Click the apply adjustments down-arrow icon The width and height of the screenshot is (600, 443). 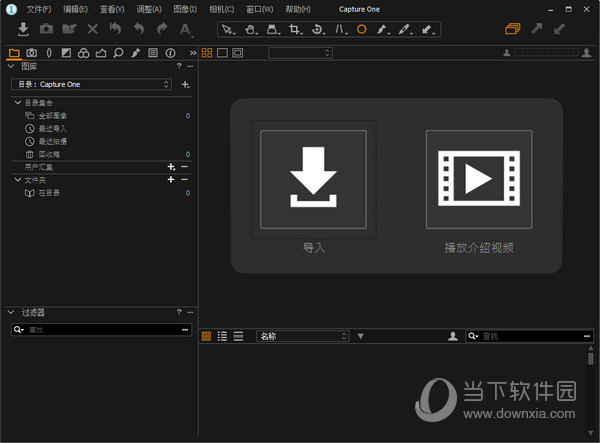(559, 29)
